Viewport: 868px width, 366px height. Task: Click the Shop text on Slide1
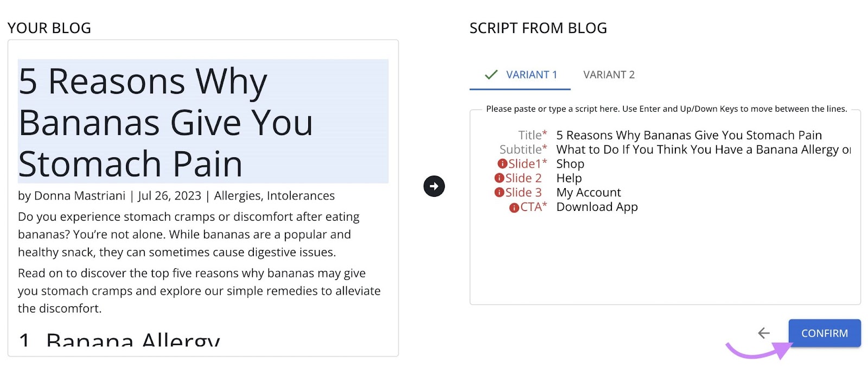click(x=570, y=163)
